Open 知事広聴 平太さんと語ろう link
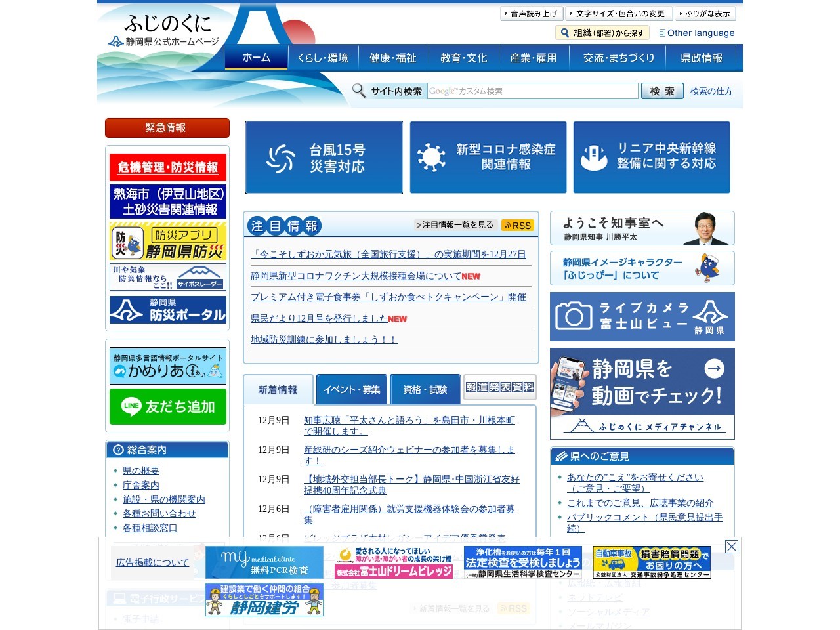Viewport: 840px width, 630px height. [x=409, y=425]
